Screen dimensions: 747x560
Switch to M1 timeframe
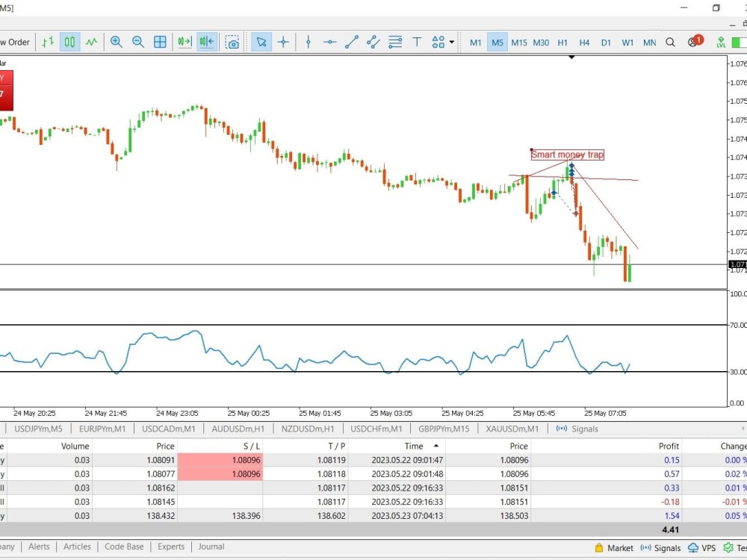(475, 43)
